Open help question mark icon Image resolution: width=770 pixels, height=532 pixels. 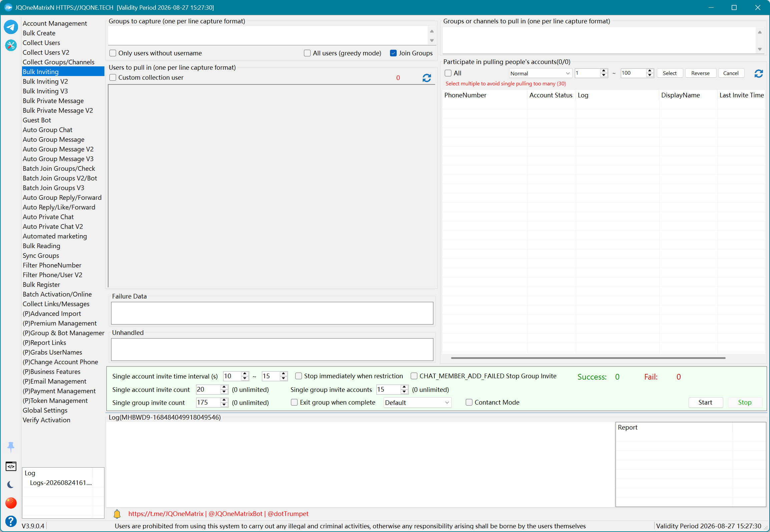tap(11, 521)
